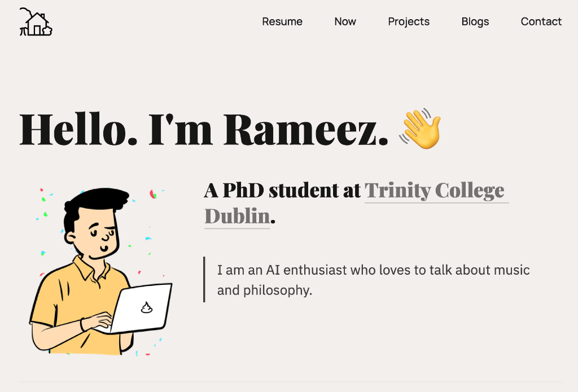
Task: Click the horizontal divider at page bottom
Action: [x=289, y=381]
